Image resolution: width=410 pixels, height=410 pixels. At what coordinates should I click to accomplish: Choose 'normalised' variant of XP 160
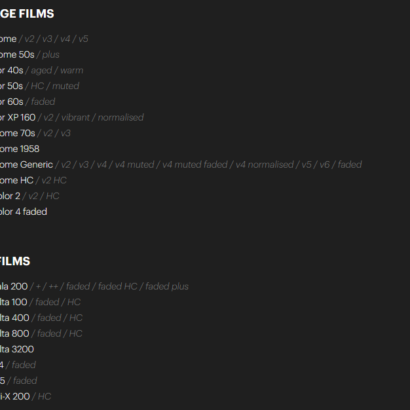point(121,117)
